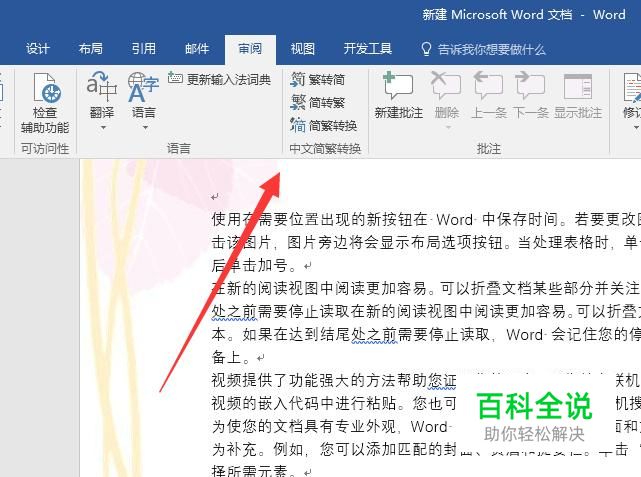Convert text with 简转繁
The width and height of the screenshot is (641, 477).
(x=318, y=102)
